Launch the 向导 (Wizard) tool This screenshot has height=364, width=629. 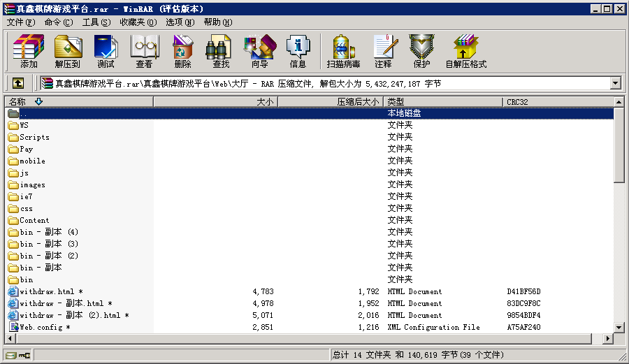click(x=259, y=51)
